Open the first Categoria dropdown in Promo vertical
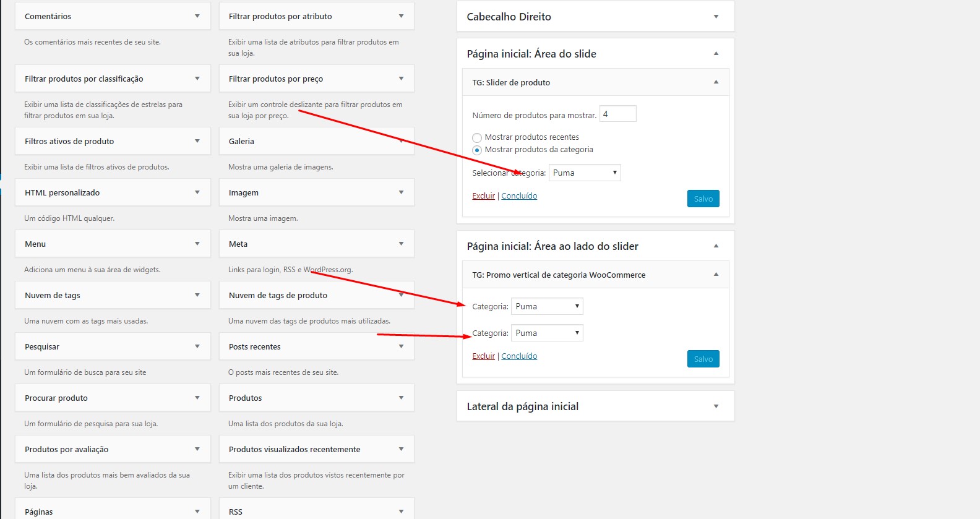This screenshot has height=519, width=980. 547,306
